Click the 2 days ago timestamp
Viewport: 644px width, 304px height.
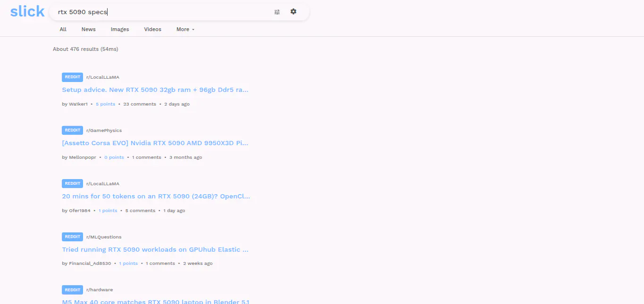(x=177, y=104)
